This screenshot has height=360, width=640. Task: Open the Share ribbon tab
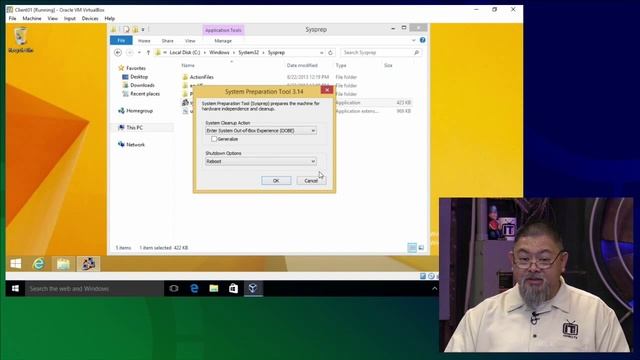pyautogui.click(x=167, y=41)
